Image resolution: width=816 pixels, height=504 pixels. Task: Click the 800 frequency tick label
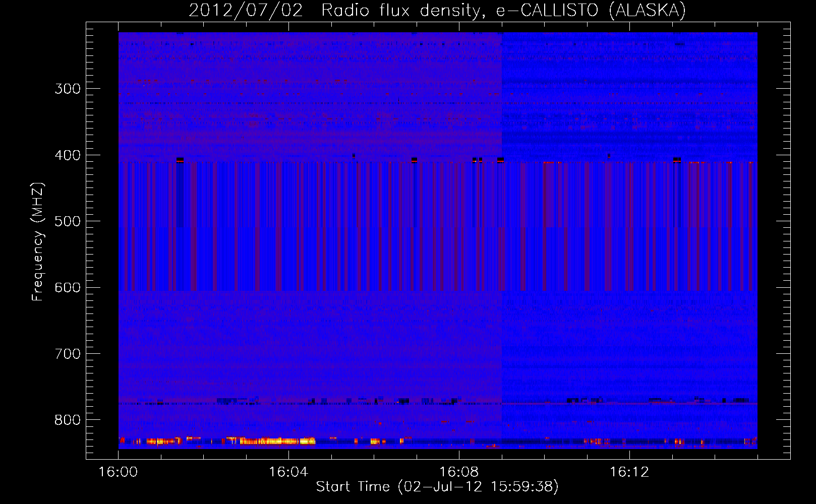point(68,420)
